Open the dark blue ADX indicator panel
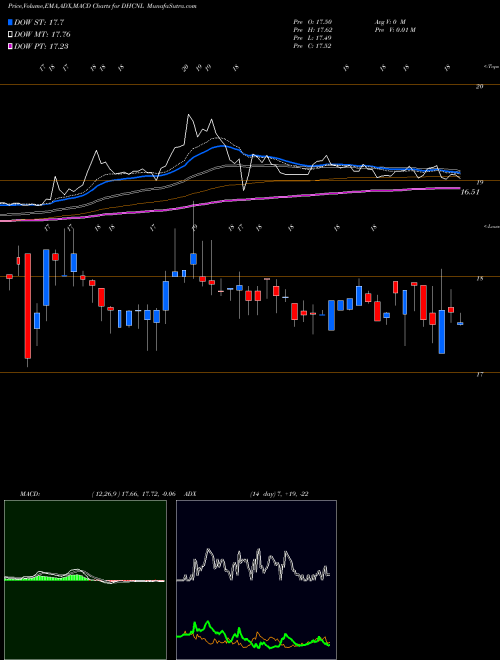 [256, 580]
